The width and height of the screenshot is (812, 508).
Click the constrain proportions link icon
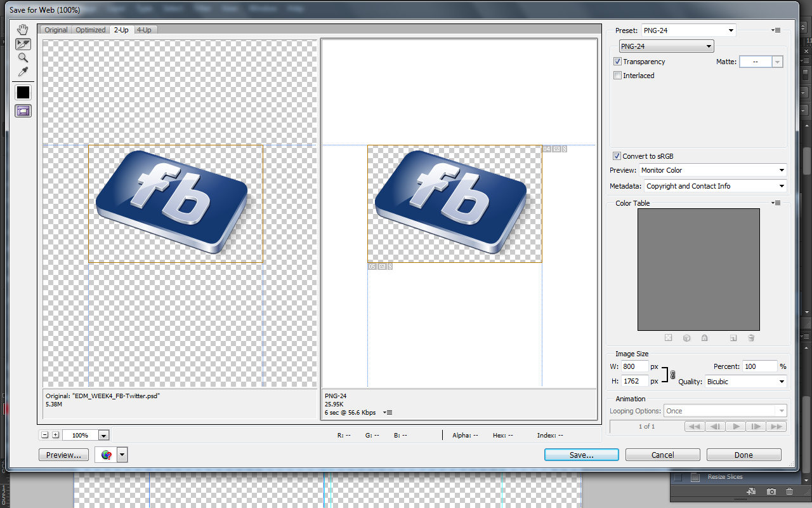pyautogui.click(x=673, y=375)
